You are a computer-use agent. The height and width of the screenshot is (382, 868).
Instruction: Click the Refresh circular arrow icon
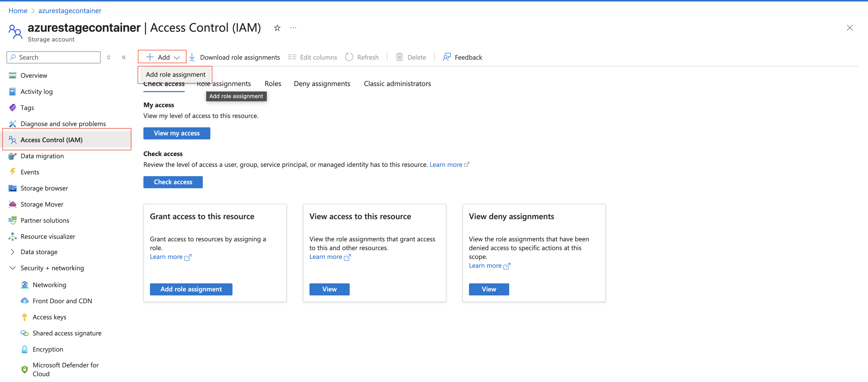(349, 57)
